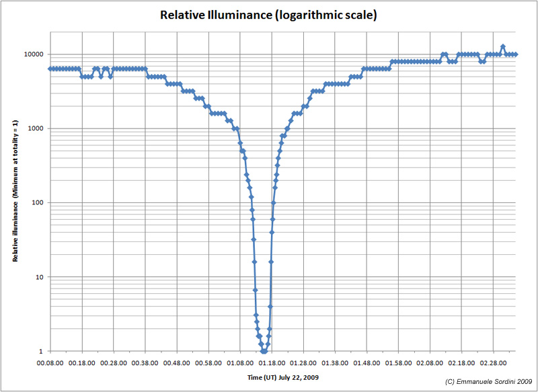
Task: Click y-axis label 100
Action: [x=38, y=202]
